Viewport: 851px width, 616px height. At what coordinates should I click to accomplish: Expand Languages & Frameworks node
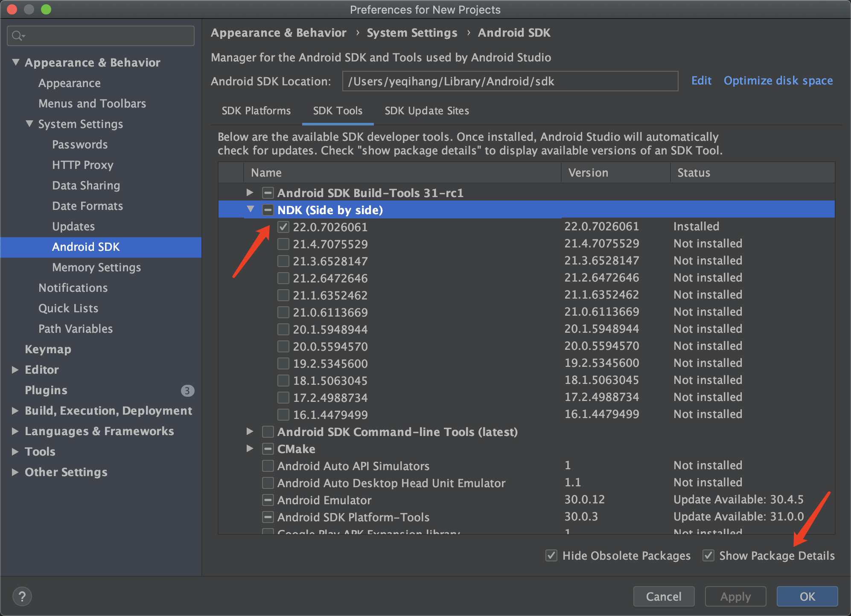pos(15,431)
